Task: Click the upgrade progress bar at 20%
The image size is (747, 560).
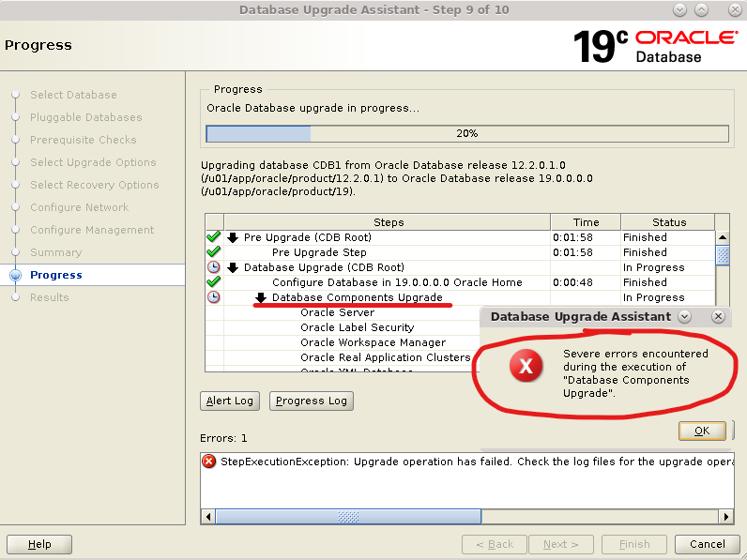Action: click(x=466, y=133)
